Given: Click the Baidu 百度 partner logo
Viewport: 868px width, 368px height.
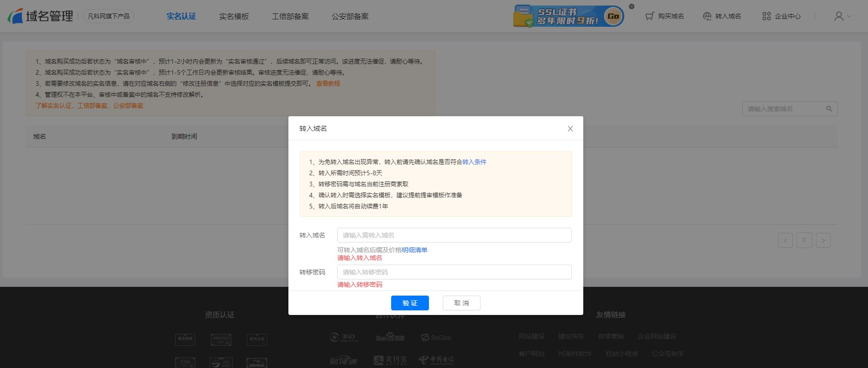Looking at the screenshot, I should (390, 338).
